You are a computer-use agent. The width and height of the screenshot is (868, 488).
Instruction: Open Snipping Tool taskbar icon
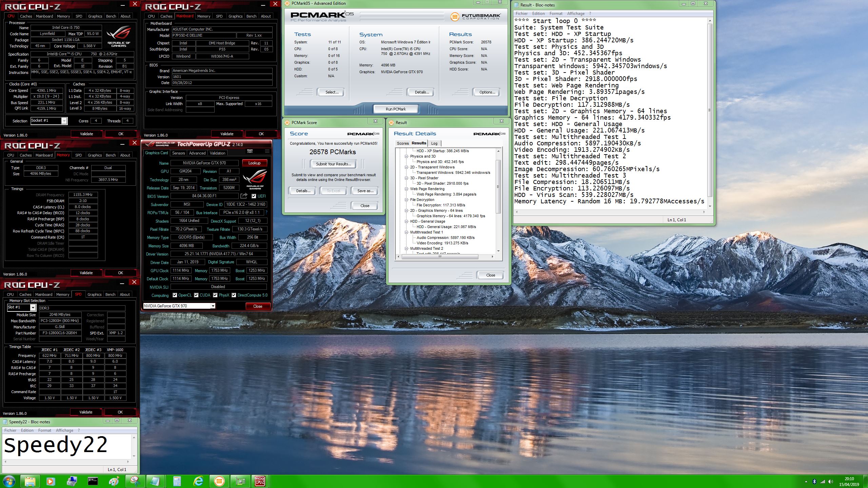(x=135, y=481)
